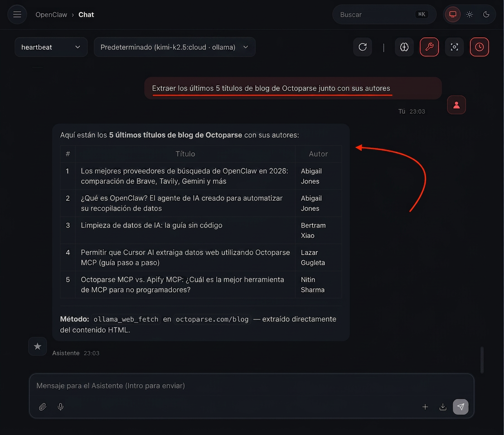The height and width of the screenshot is (435, 504).
Task: Toggle focus mode scan icon
Action: click(x=454, y=47)
